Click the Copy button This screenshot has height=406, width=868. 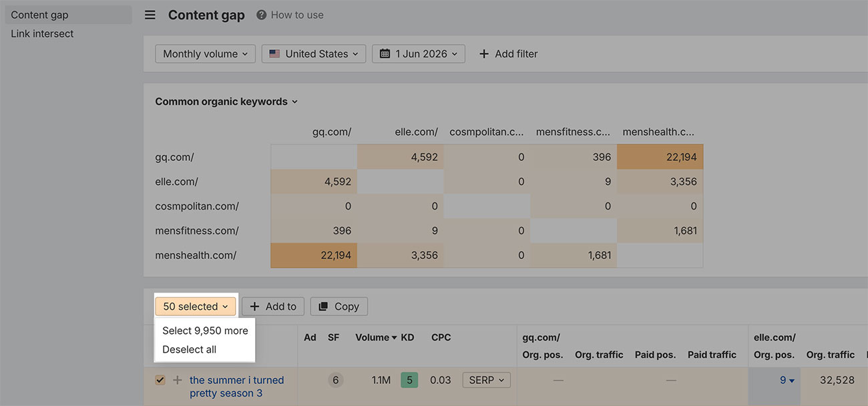[339, 307]
